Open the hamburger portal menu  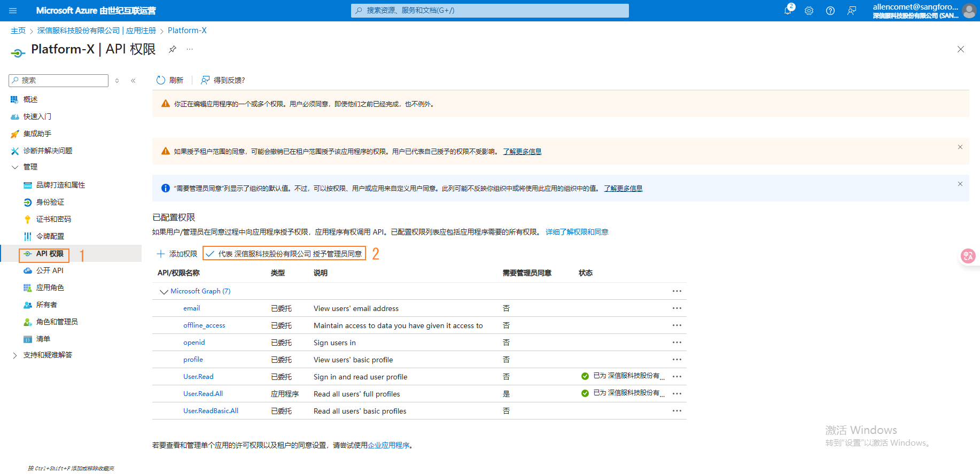[13, 11]
